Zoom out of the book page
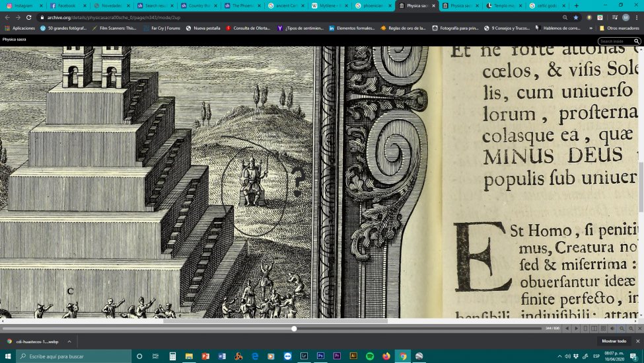This screenshot has width=644, height=363. pyautogui.click(x=622, y=329)
